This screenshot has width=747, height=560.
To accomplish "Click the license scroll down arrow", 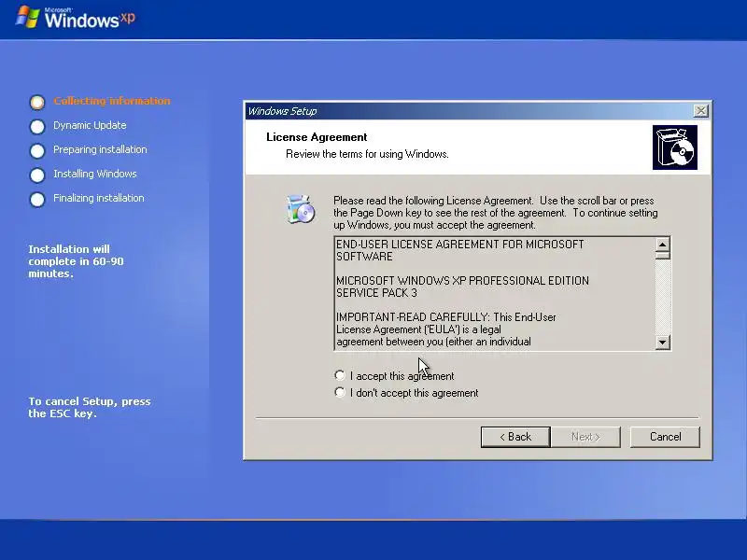I will (x=662, y=342).
